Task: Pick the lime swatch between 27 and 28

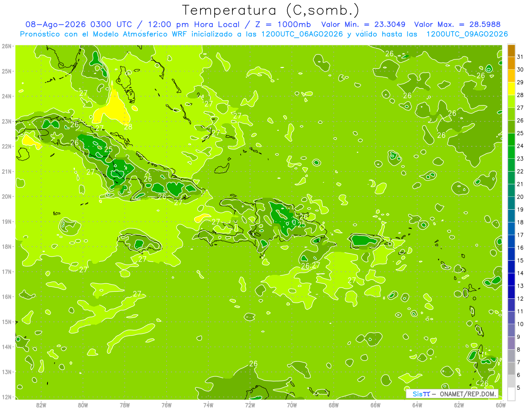Action: (511, 101)
